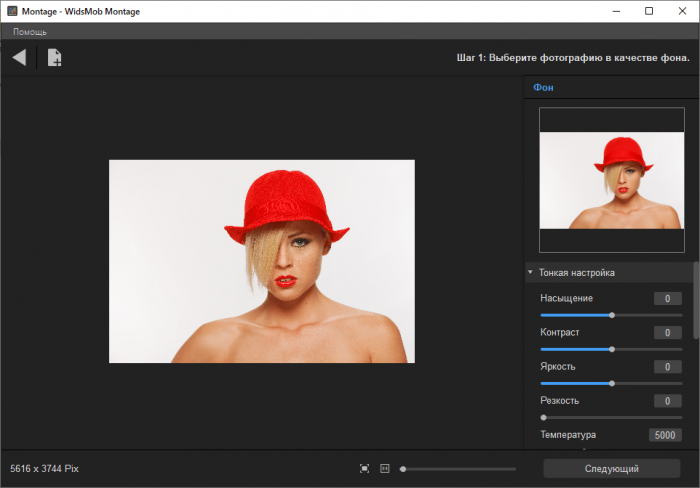Open the Помощь menu
Image resolution: width=700 pixels, height=488 pixels.
tap(30, 32)
